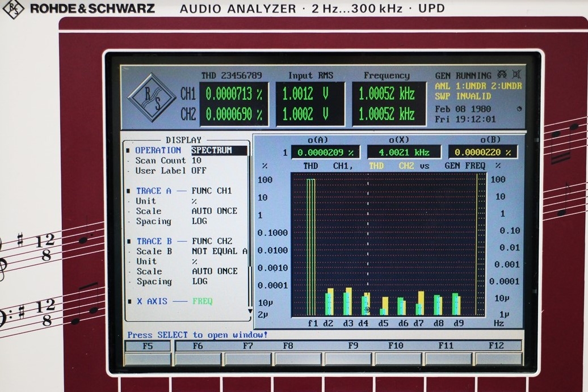Click the CH2 Frequency 1.00052 kHz reading
The image size is (588, 392).
coord(387,114)
